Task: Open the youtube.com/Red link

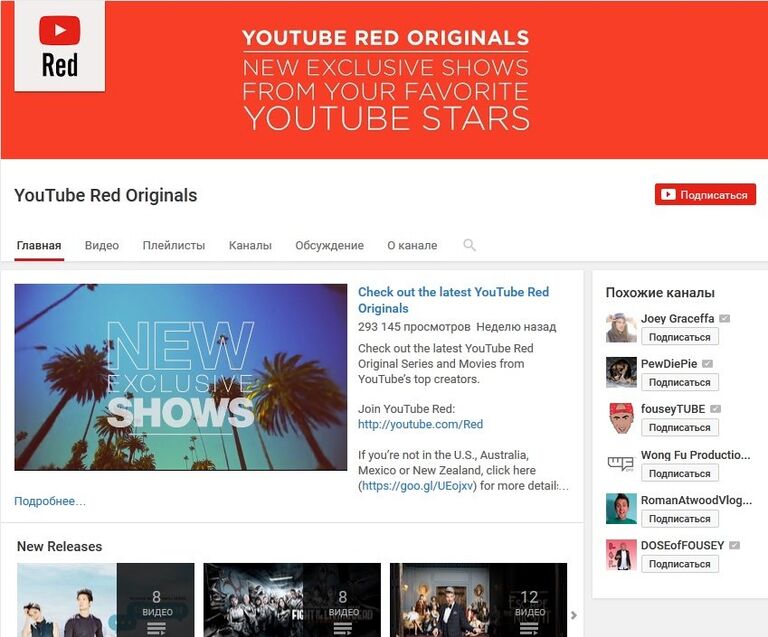Action: [x=421, y=424]
